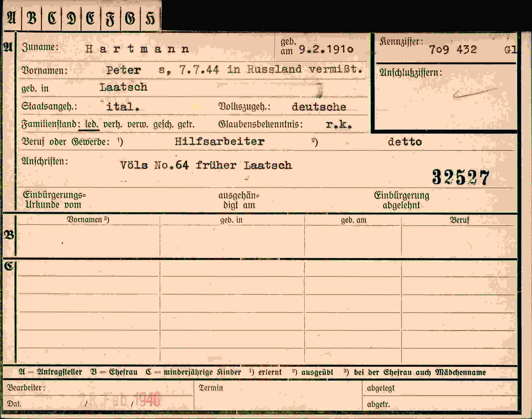532x419 pixels.
Task: Click the ethnicity value 'deutsche'
Action: pos(319,107)
